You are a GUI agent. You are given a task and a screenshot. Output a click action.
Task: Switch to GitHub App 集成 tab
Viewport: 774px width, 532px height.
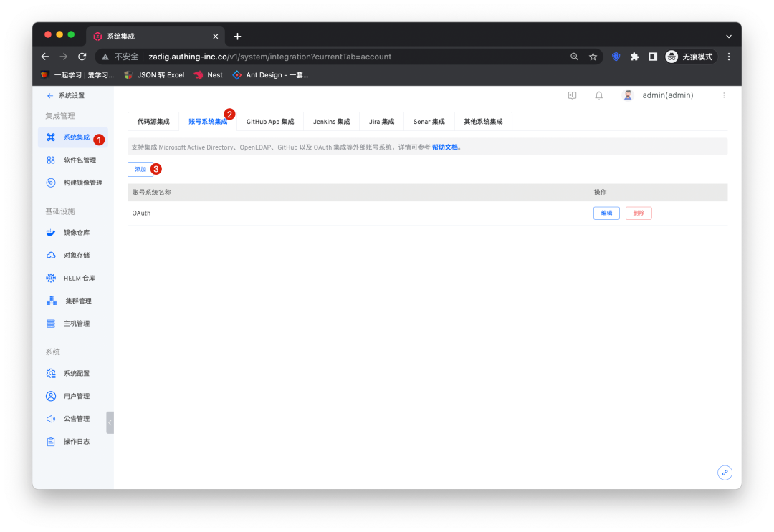270,121
